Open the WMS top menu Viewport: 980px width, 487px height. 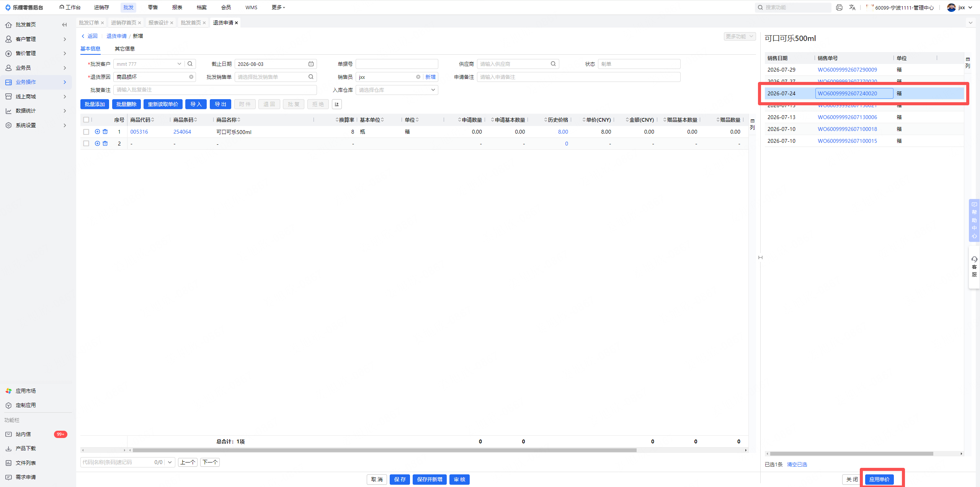tap(251, 7)
